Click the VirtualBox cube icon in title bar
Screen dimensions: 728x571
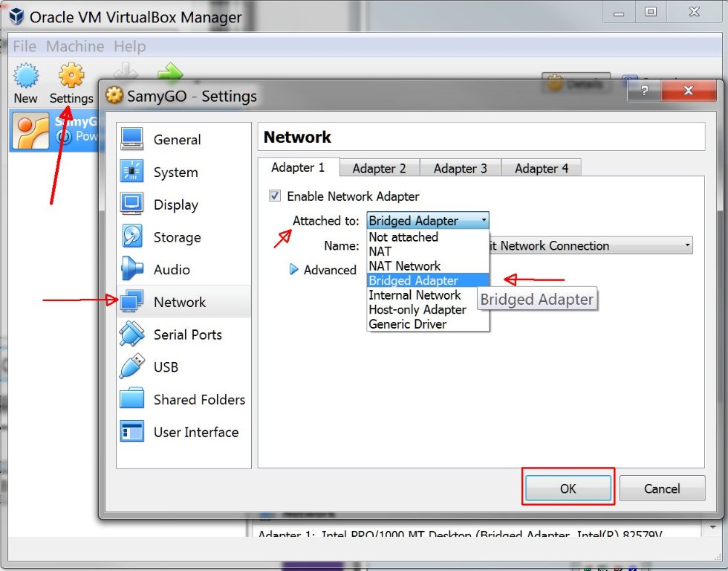point(16,16)
